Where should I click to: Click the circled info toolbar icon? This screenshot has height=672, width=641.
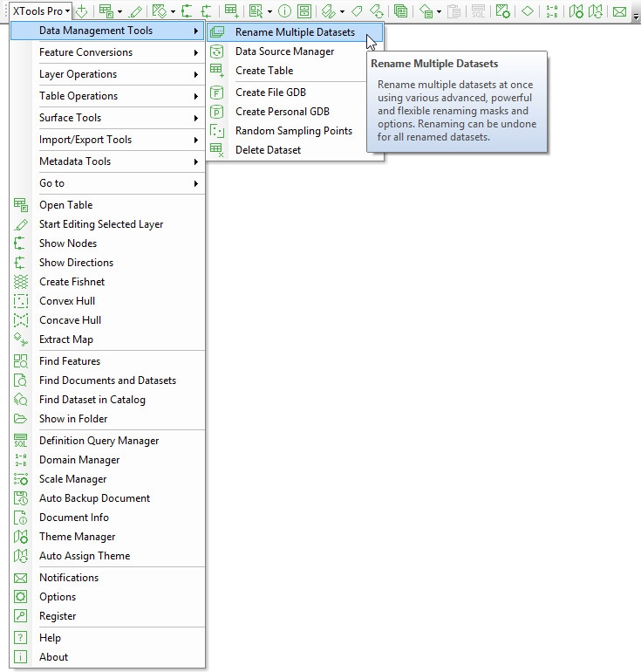click(285, 11)
